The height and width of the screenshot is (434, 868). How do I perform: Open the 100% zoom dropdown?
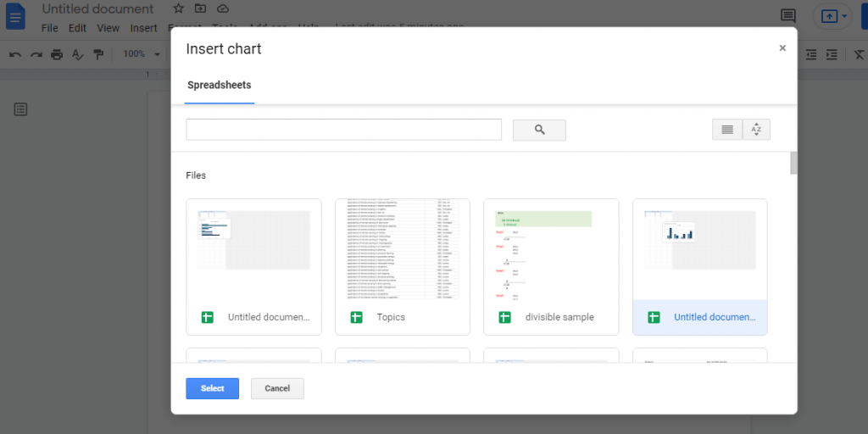click(x=142, y=54)
